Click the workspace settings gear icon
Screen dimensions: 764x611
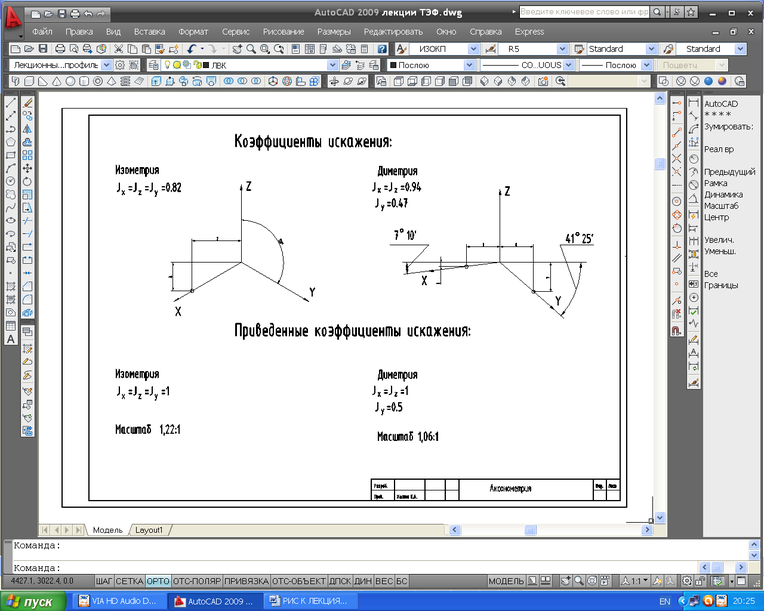point(120,65)
